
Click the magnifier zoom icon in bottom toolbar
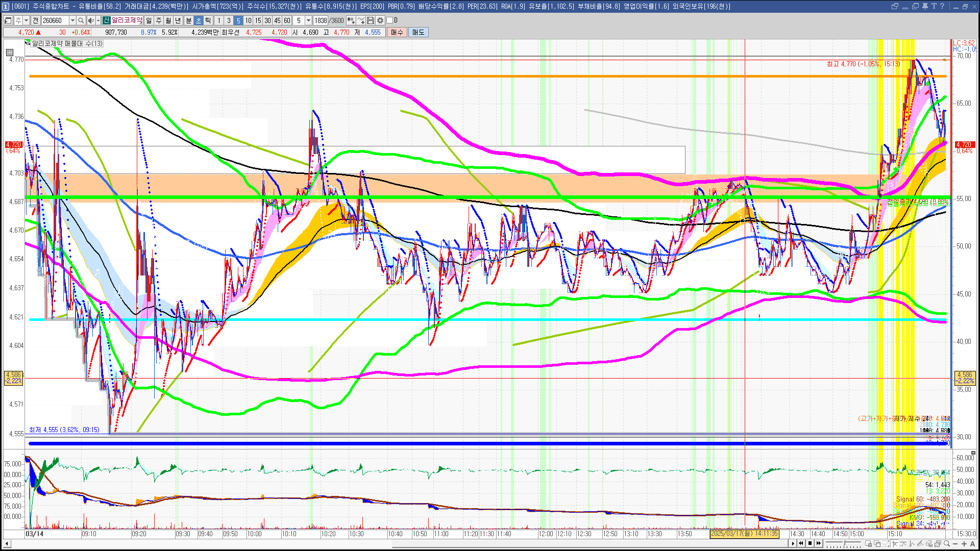pyautogui.click(x=947, y=543)
